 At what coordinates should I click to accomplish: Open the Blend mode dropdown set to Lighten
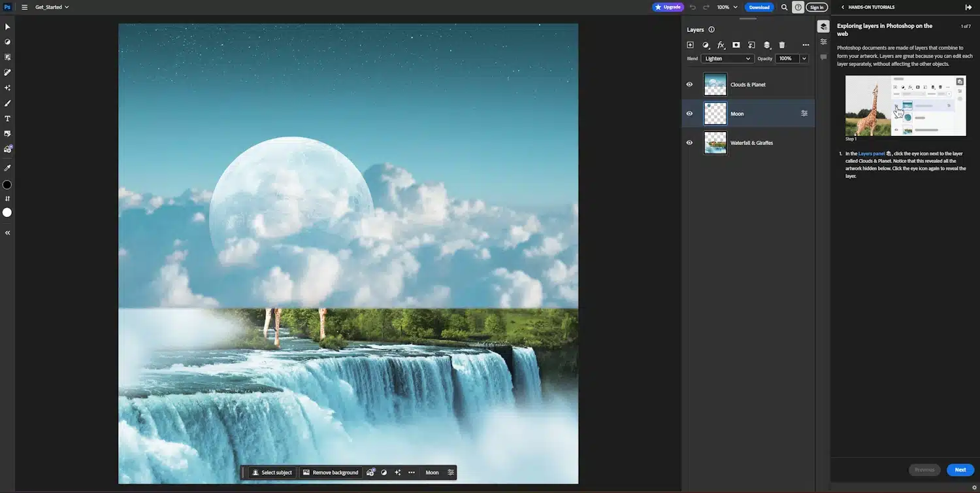(x=727, y=59)
